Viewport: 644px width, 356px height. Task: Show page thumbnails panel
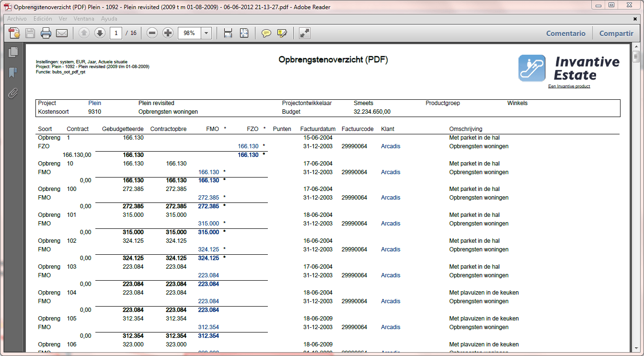pos(13,52)
